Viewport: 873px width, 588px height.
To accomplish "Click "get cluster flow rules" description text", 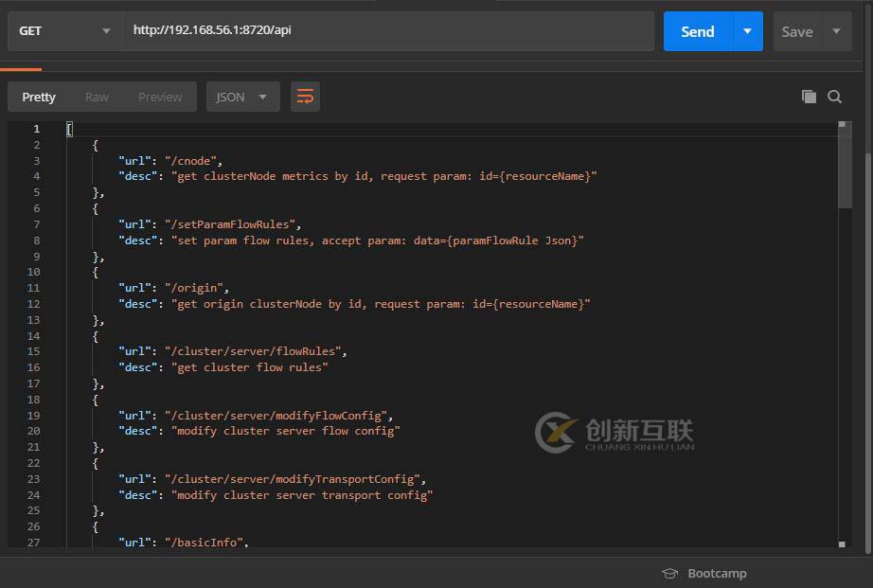I will (249, 367).
